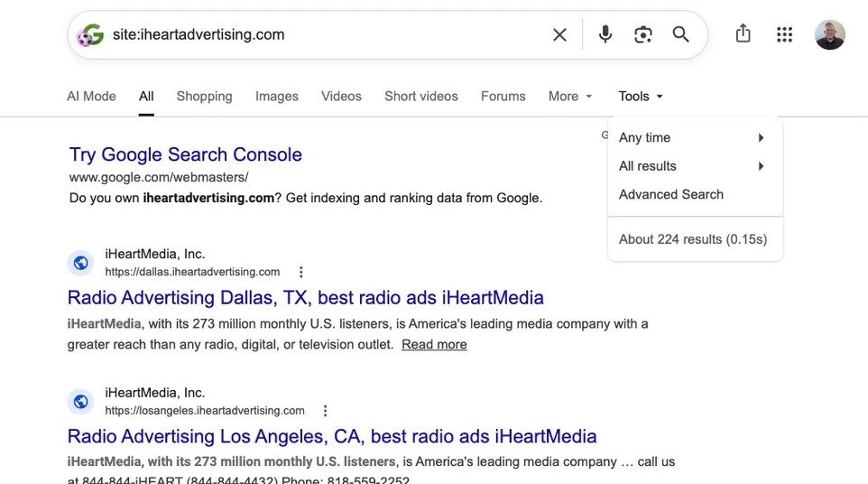
Task: Expand the Any time submenu
Action: point(695,137)
